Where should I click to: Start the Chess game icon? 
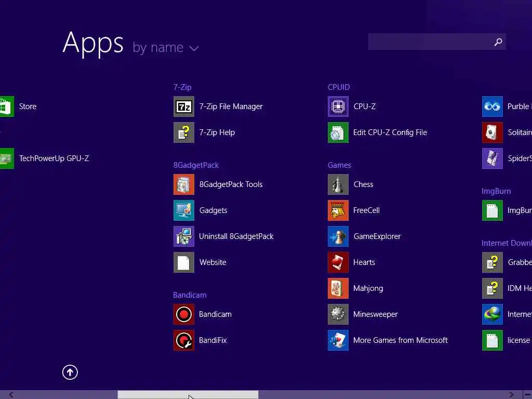[x=338, y=184]
